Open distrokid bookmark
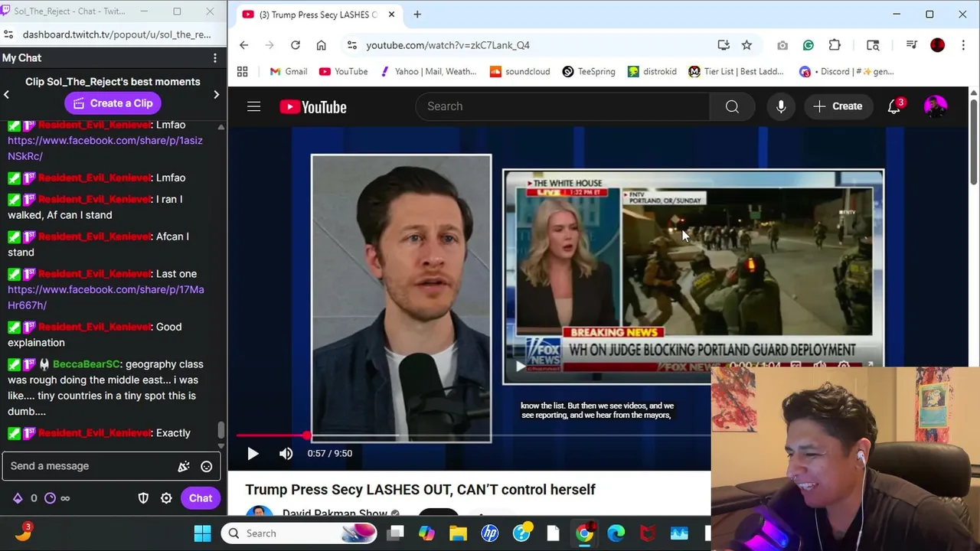This screenshot has width=980, height=551. coord(652,72)
